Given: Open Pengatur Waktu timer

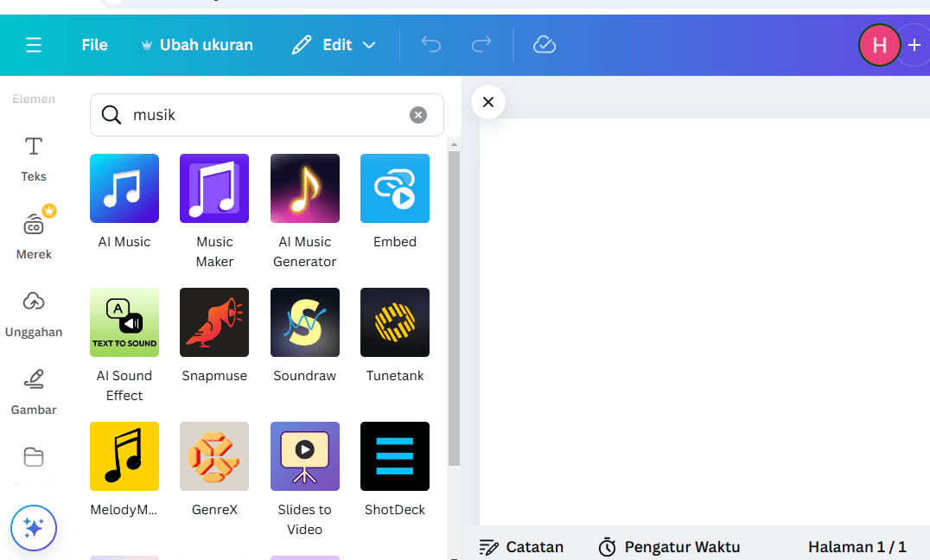Looking at the screenshot, I should (669, 546).
